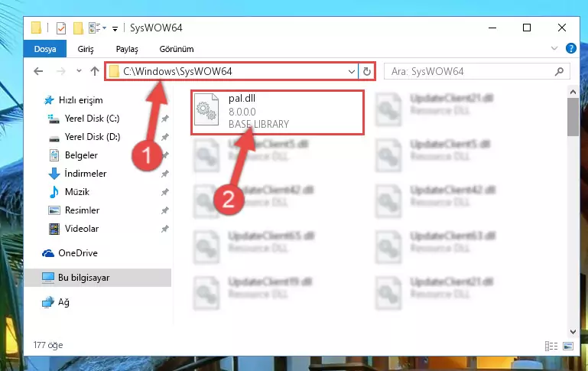Viewport: 588px width, 371px height.
Task: Click the pin icon next to Resimler
Action: [x=164, y=211]
